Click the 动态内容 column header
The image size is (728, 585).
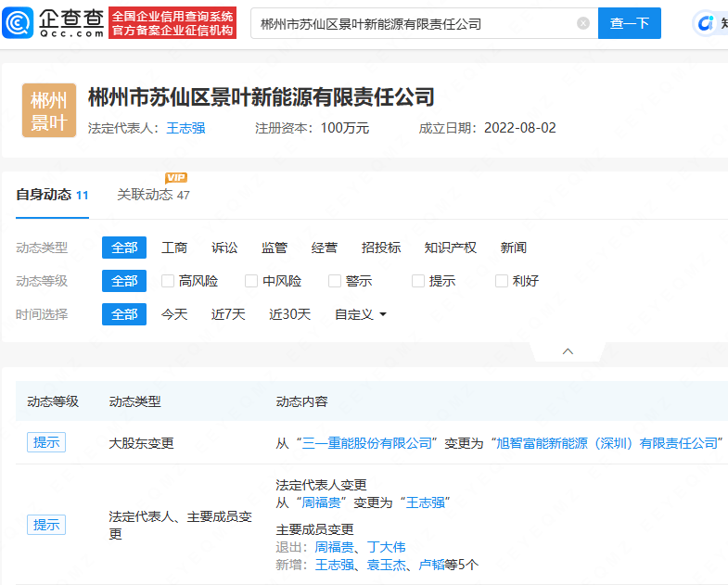pyautogui.click(x=301, y=401)
